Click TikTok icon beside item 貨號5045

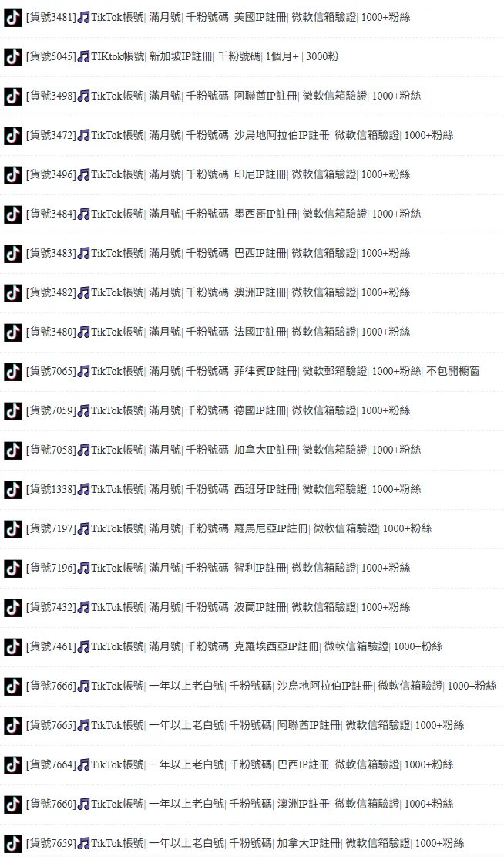[13, 57]
